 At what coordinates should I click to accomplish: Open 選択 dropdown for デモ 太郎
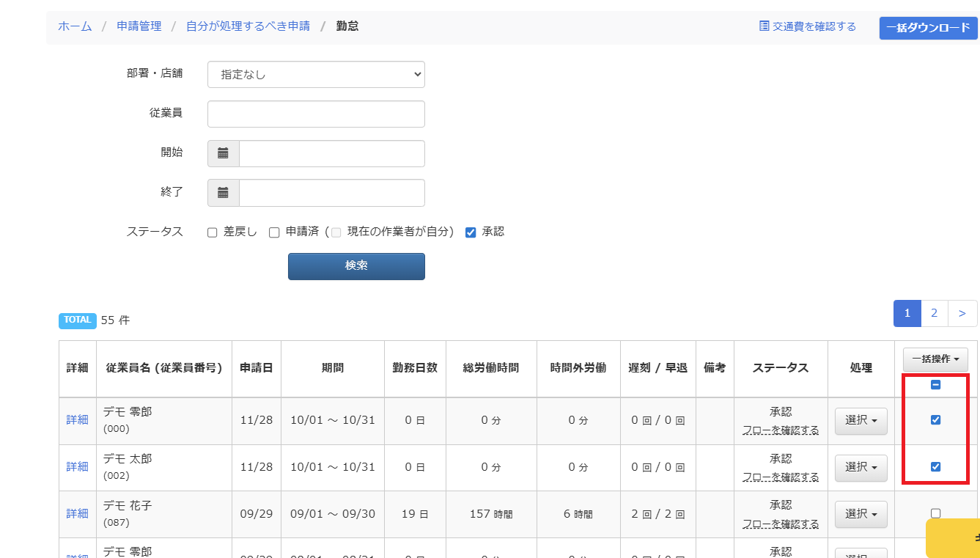pyautogui.click(x=861, y=467)
